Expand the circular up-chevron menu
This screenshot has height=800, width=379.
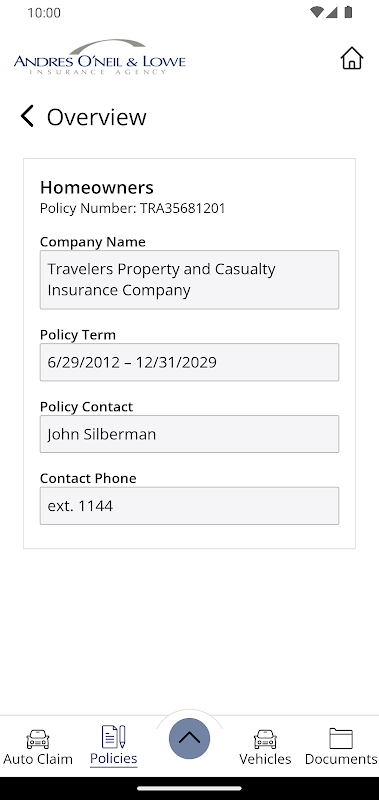tap(189, 738)
